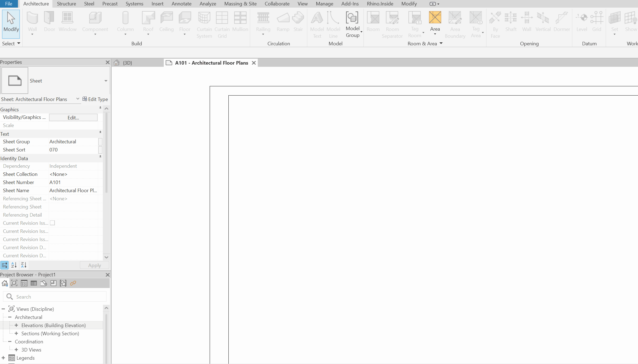The image size is (638, 364).
Task: Click the Visibility/Graphics Edit button
Action: click(73, 118)
